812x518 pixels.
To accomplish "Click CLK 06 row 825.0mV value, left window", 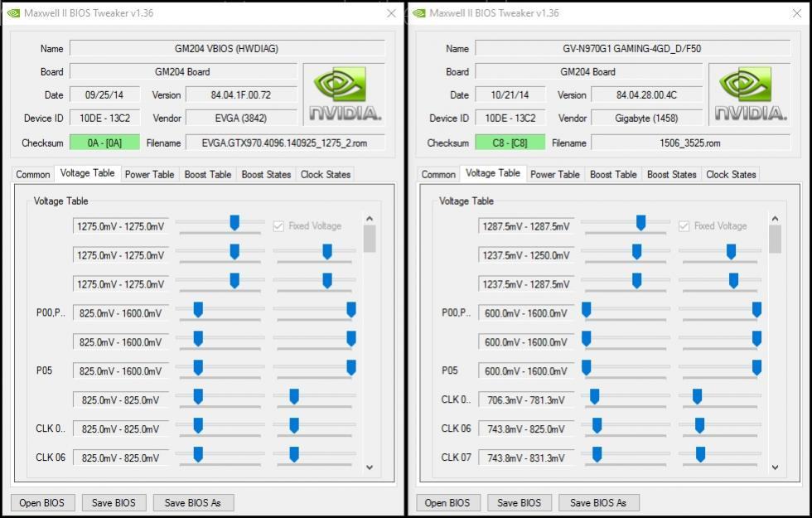I will [x=121, y=457].
